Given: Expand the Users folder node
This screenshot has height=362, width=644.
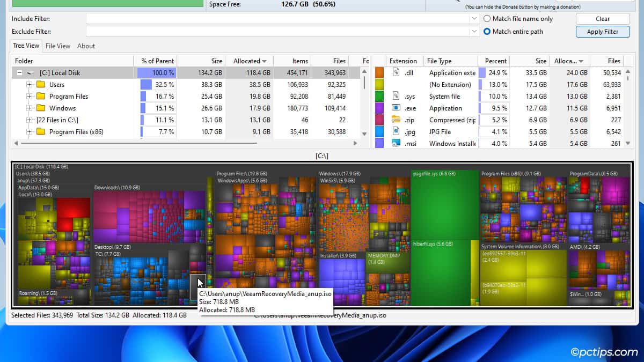Looking at the screenshot, I should pyautogui.click(x=29, y=85).
